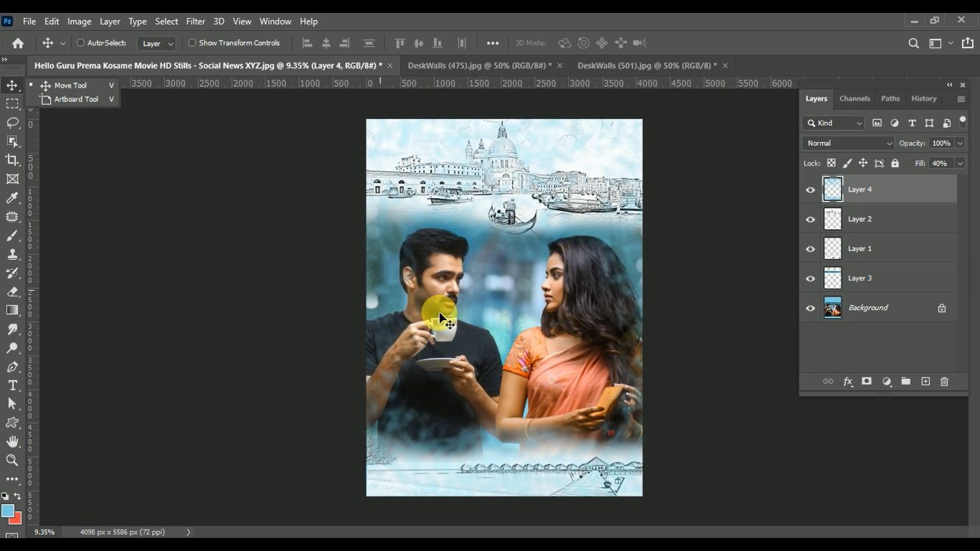Create a new layer group folder

point(905,382)
